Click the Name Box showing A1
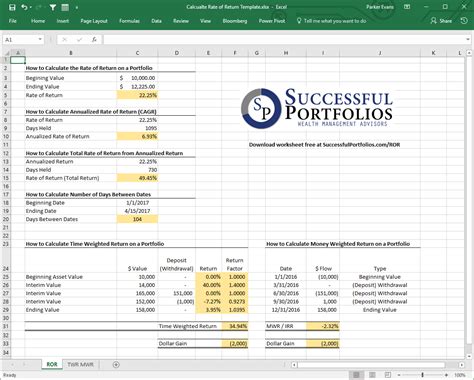The image size is (474, 380). click(20, 40)
